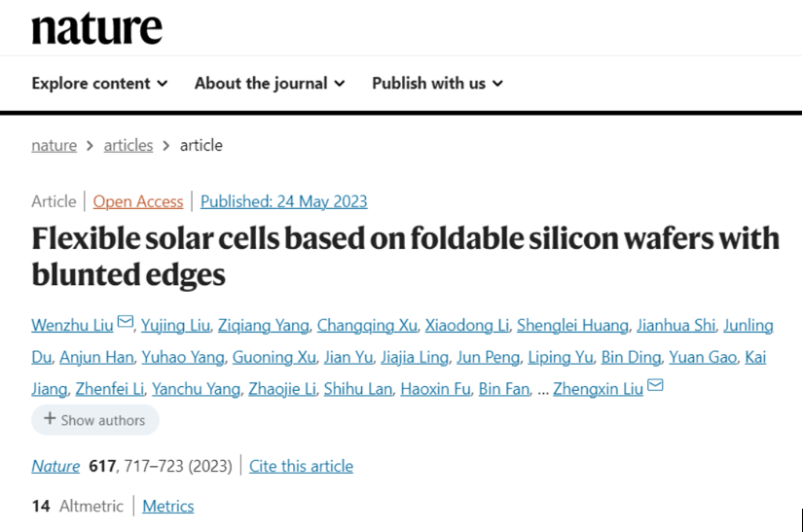
Task: Click the nature logo
Action: point(96,28)
